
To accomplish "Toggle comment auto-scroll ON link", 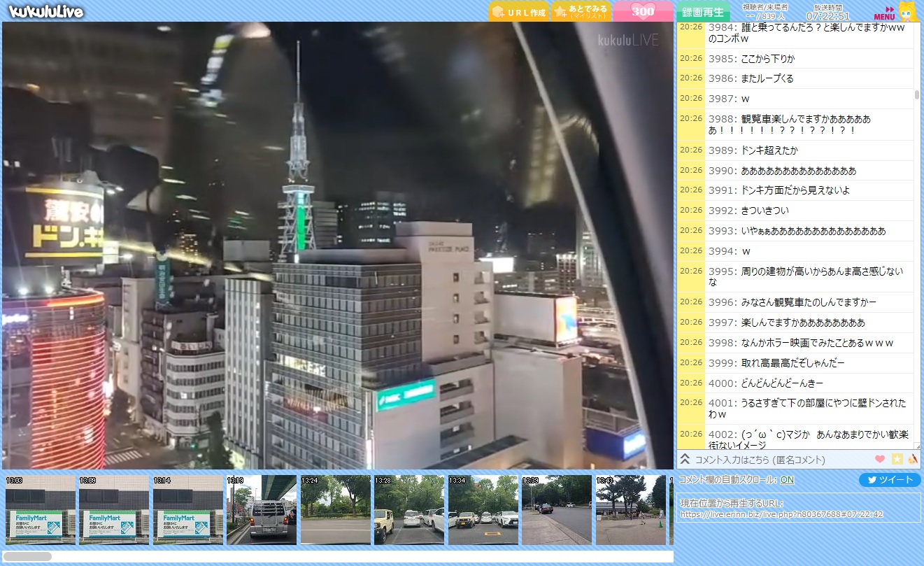I will click(x=787, y=480).
